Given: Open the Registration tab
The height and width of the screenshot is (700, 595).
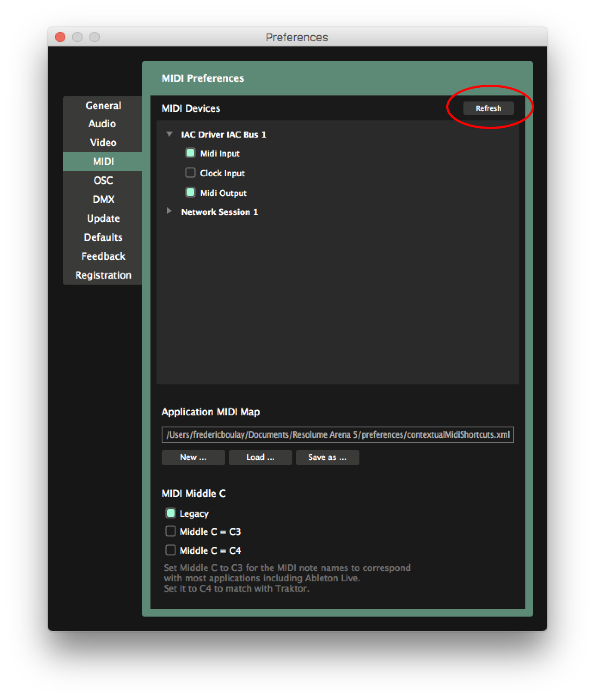Looking at the screenshot, I should pos(103,275).
